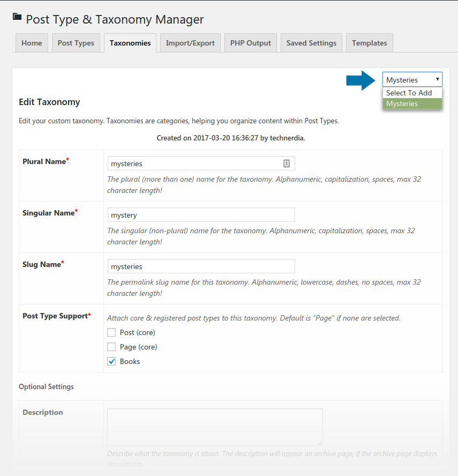The height and width of the screenshot is (476, 458).
Task: Go to the Import/Export tab
Action: coord(190,43)
